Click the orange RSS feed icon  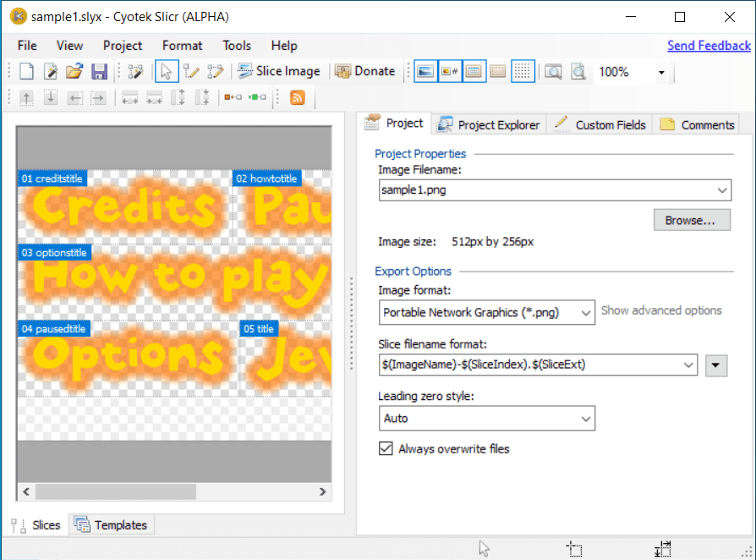point(298,97)
